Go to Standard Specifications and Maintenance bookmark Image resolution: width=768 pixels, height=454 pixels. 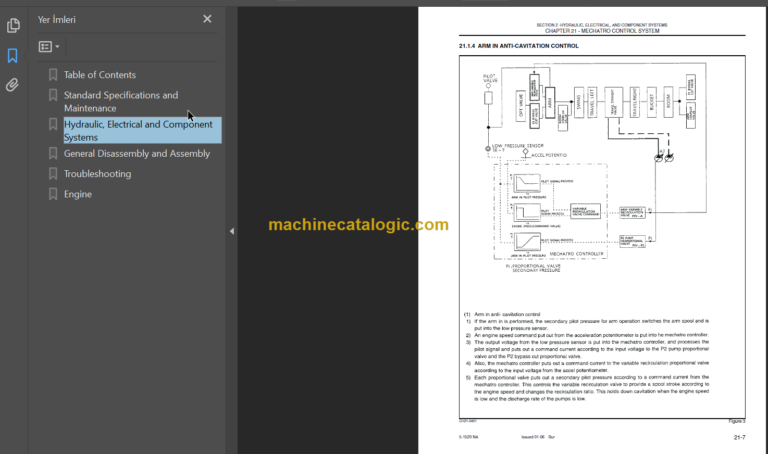[x=121, y=101]
